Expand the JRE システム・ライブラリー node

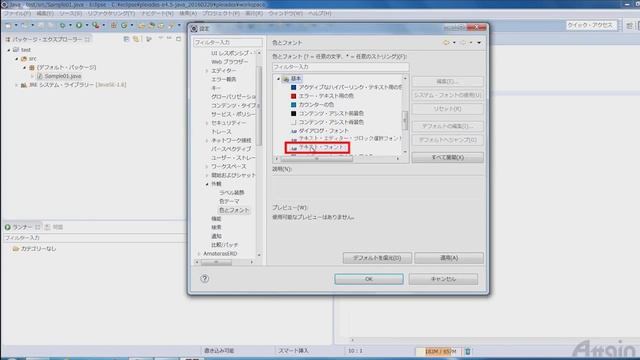pyautogui.click(x=17, y=85)
